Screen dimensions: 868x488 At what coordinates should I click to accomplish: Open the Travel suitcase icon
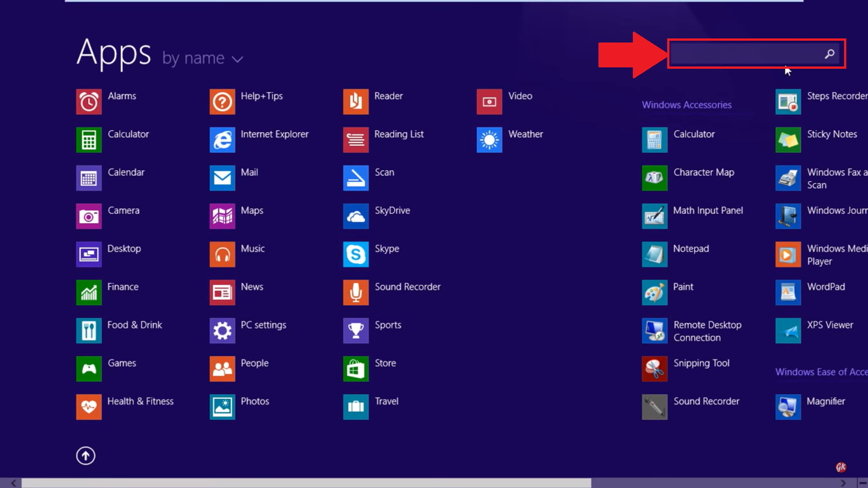pos(356,407)
